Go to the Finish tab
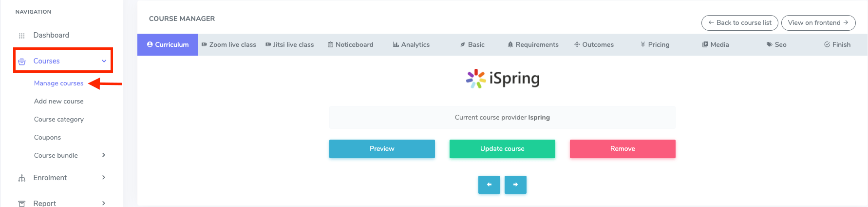This screenshot has width=868, height=207. pyautogui.click(x=837, y=44)
